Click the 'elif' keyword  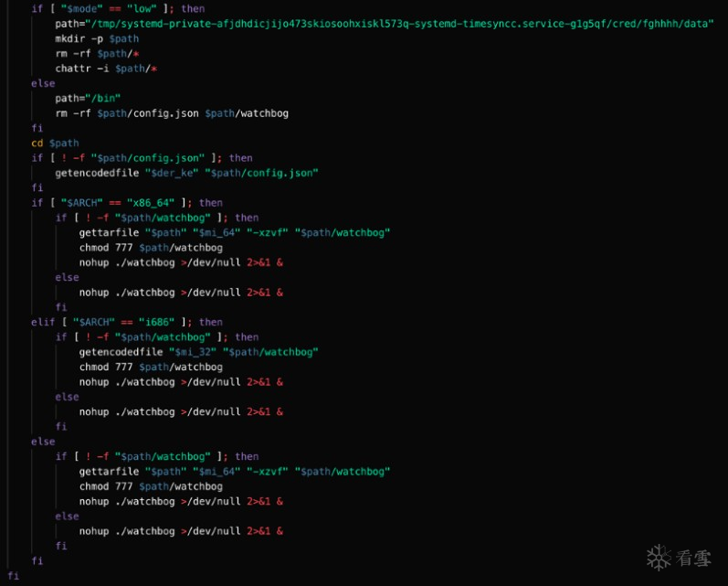click(43, 322)
